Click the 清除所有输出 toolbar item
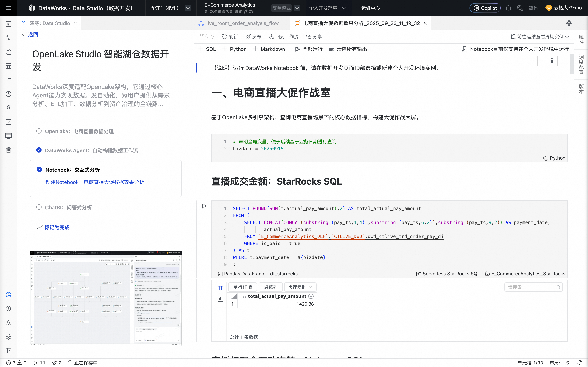This screenshot has height=367, width=588. (x=348, y=49)
